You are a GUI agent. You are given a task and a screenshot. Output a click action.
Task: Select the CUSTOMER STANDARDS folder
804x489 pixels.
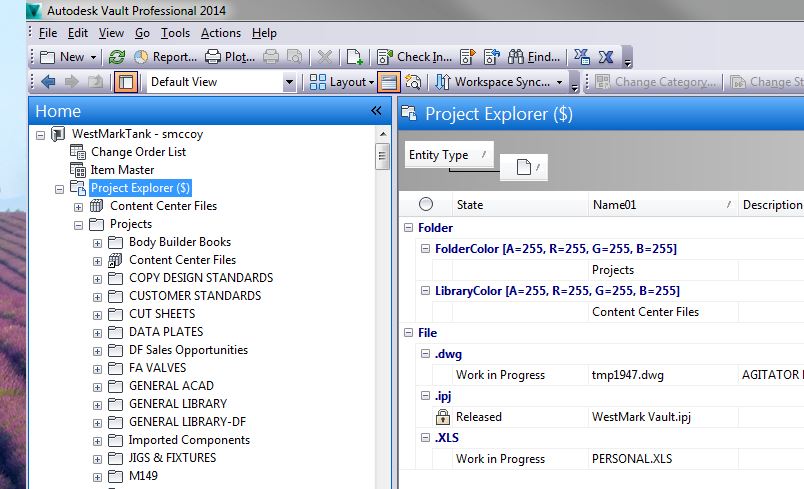coord(195,296)
